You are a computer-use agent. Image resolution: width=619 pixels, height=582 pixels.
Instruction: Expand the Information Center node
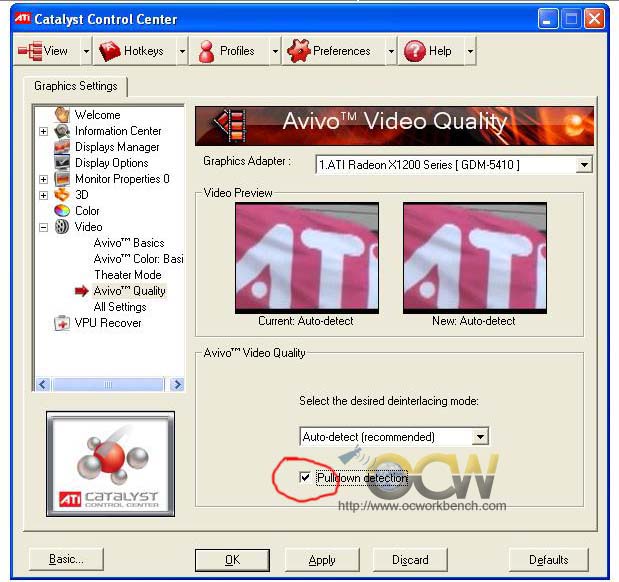(x=43, y=131)
